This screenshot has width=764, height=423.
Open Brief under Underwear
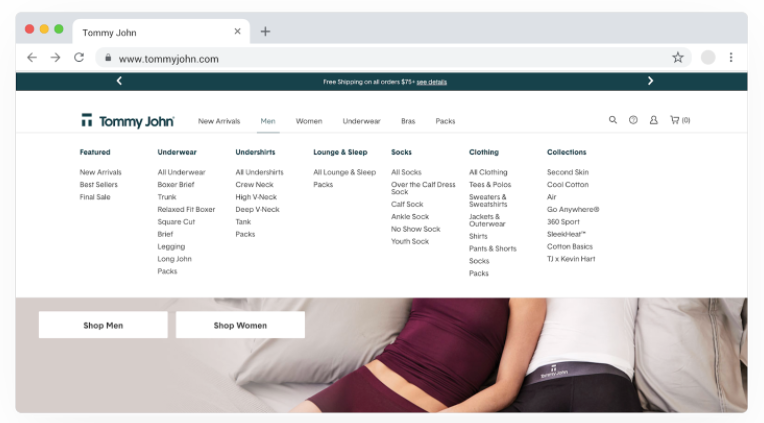[x=165, y=234]
